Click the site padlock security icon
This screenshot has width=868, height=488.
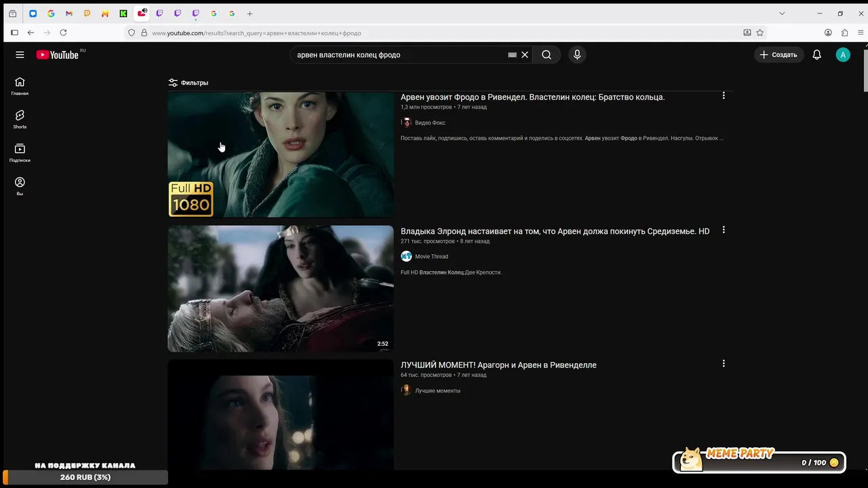144,33
